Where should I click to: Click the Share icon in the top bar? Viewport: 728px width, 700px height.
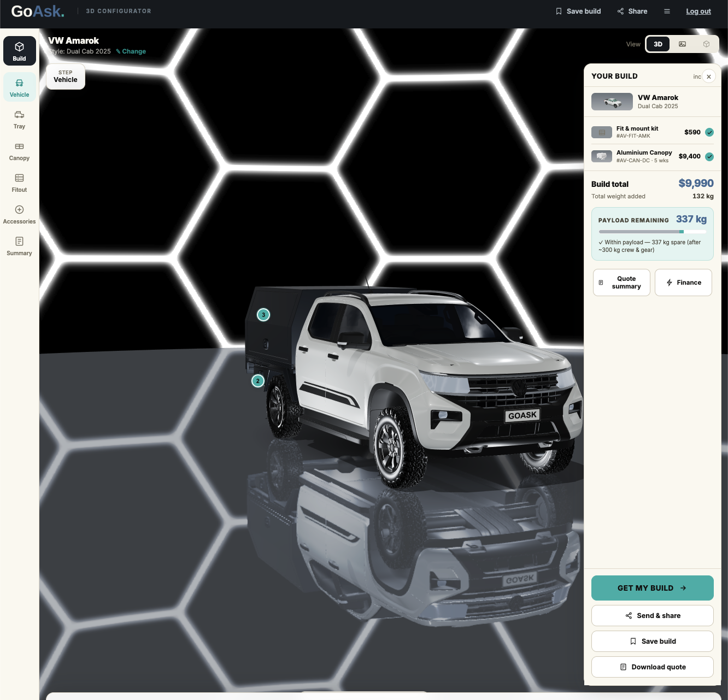620,11
